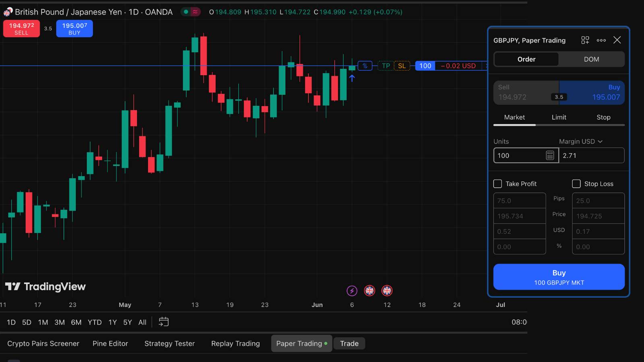
Task: Open the three-dot options menu in trading panel
Action: [x=601, y=40]
